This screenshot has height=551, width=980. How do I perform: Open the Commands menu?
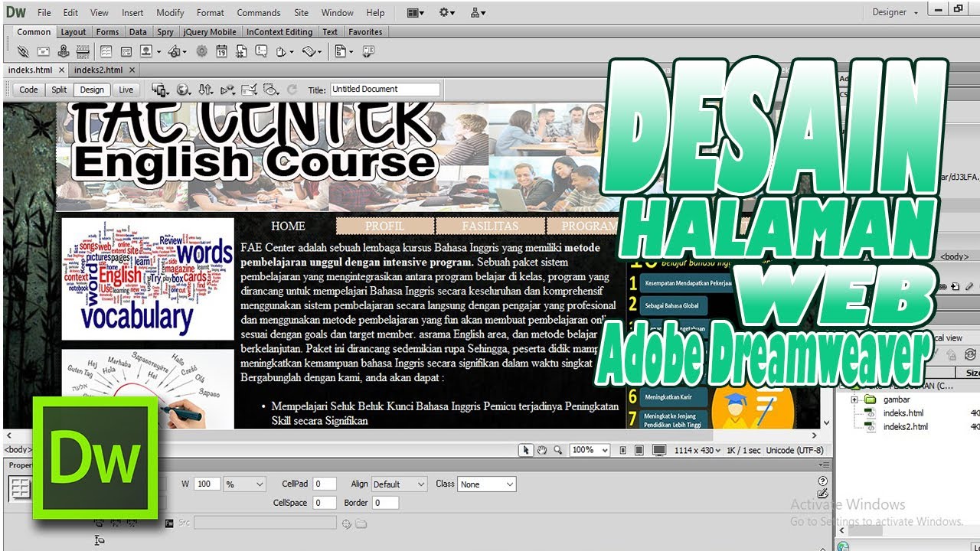pos(259,12)
